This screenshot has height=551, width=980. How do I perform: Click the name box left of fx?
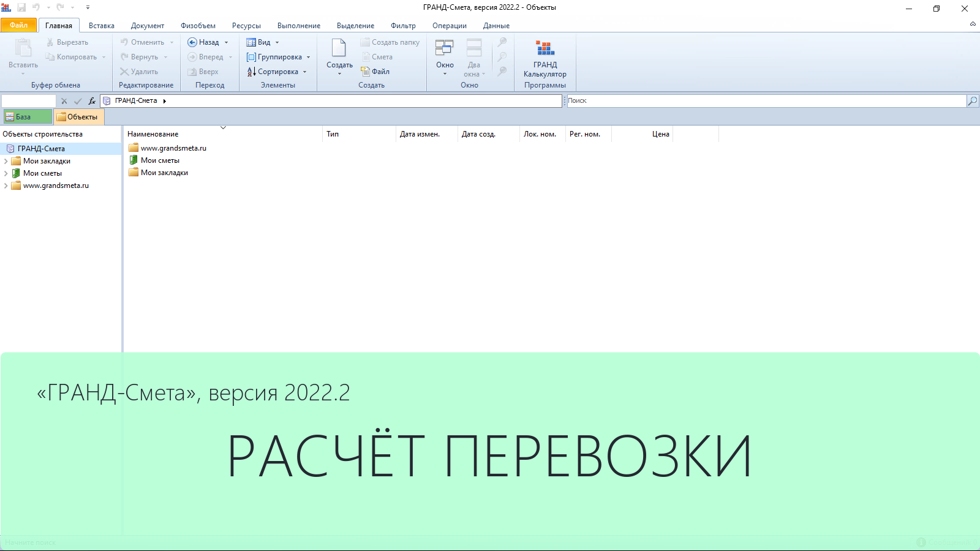pos(29,101)
